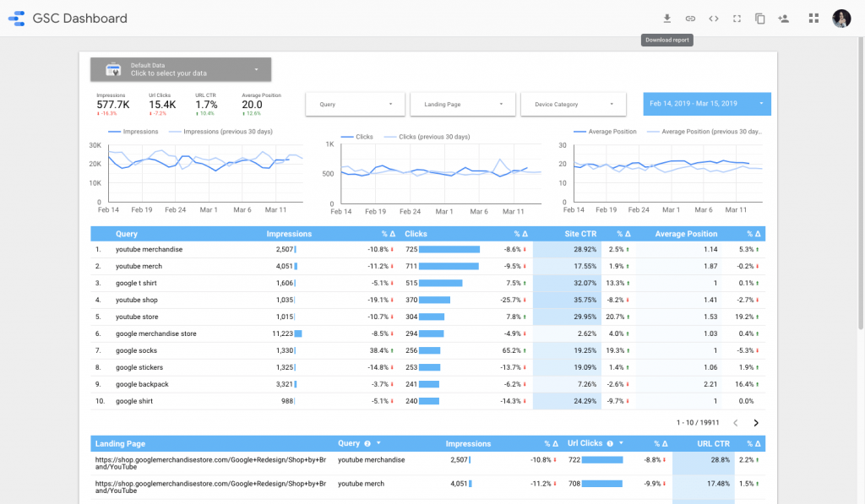This screenshot has width=865, height=504.
Task: Click the data source icon in Default Data
Action: click(x=113, y=69)
